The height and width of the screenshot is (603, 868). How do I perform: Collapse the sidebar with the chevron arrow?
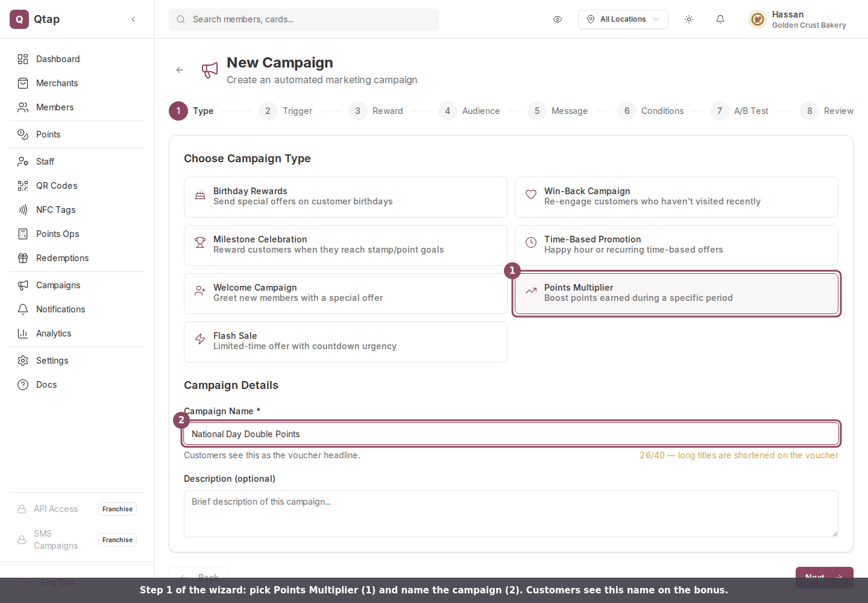[133, 19]
